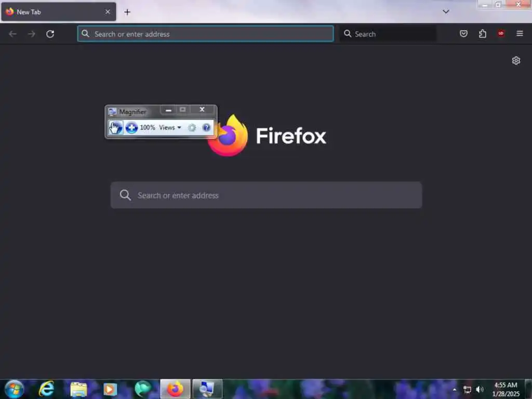This screenshot has height=399, width=532.
Task: Launch Internet Explorer from the taskbar
Action: [46, 389]
